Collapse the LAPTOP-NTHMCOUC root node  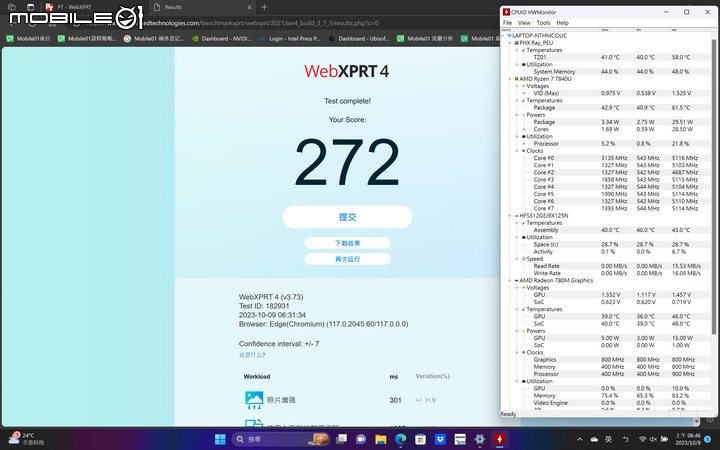pos(504,35)
